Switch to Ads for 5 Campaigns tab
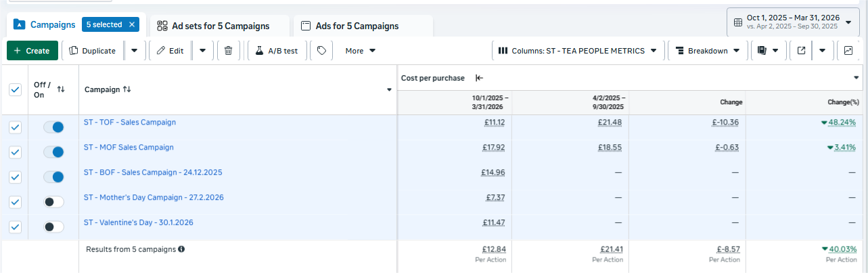Image resolution: width=868 pixels, height=273 pixels. pos(350,26)
